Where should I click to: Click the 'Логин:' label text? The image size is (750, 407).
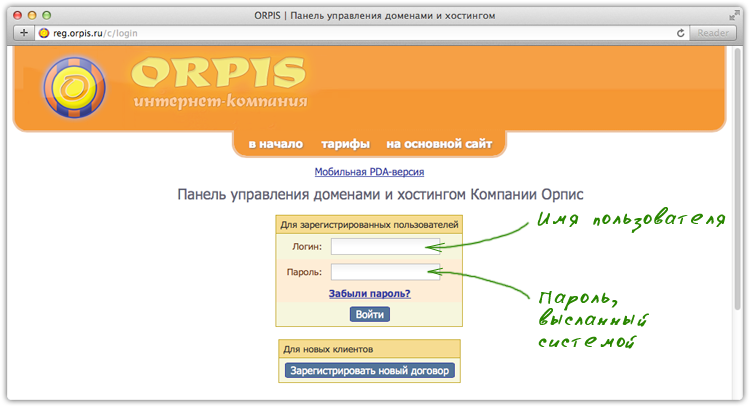tap(307, 247)
